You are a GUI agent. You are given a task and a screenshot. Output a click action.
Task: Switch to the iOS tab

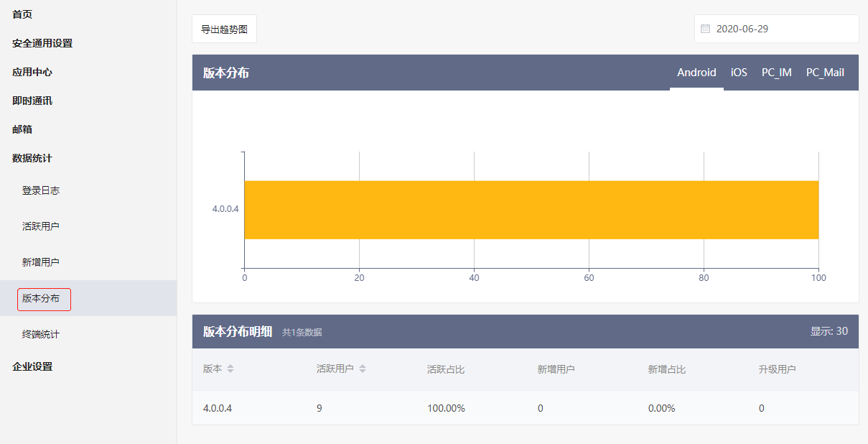click(739, 73)
